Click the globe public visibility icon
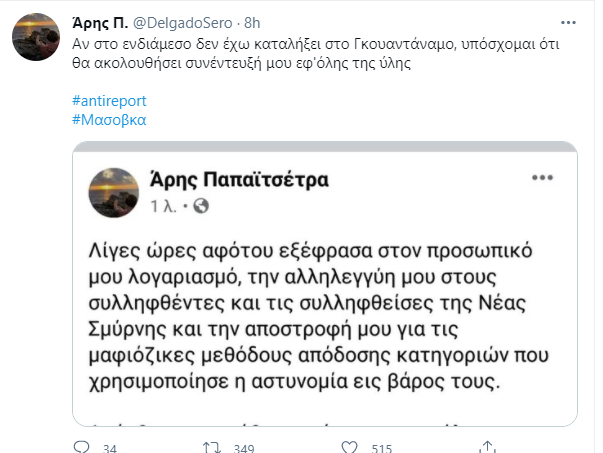The width and height of the screenshot is (603, 453). click(199, 206)
